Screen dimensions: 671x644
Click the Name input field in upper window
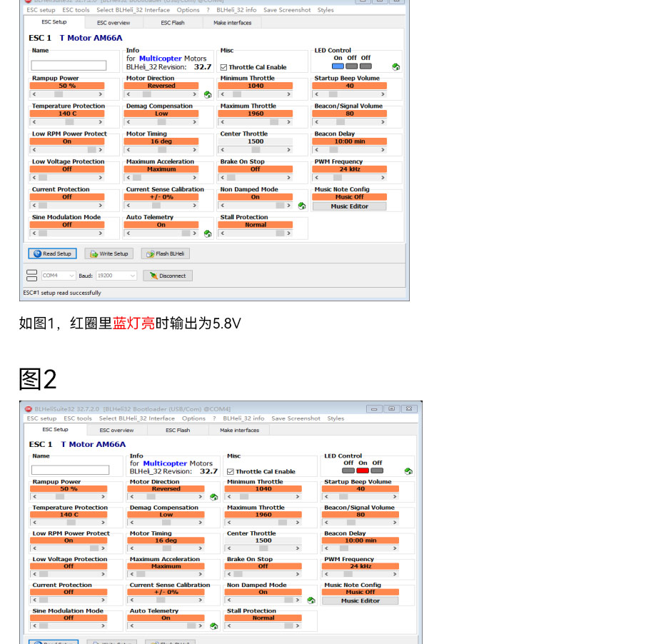pyautogui.click(x=69, y=66)
